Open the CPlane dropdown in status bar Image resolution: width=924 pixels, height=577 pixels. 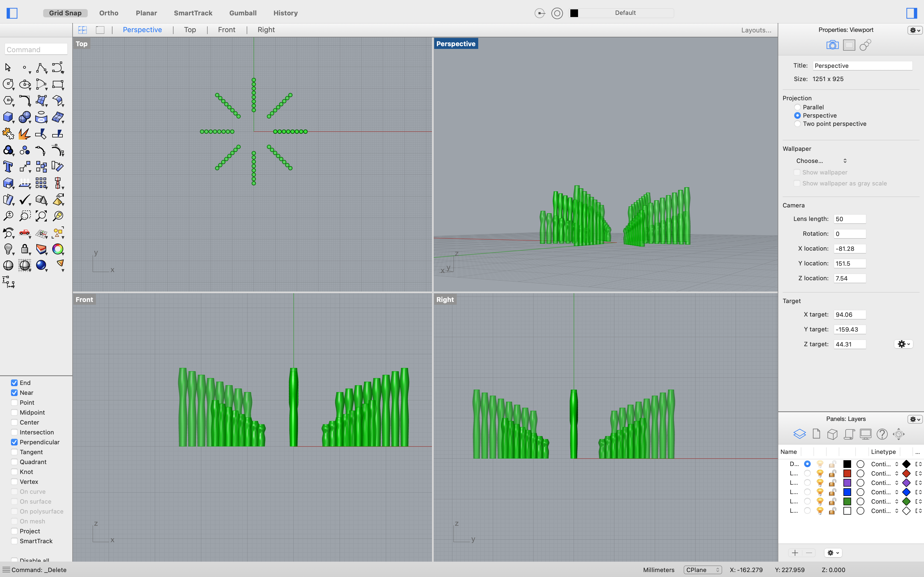[x=702, y=570]
